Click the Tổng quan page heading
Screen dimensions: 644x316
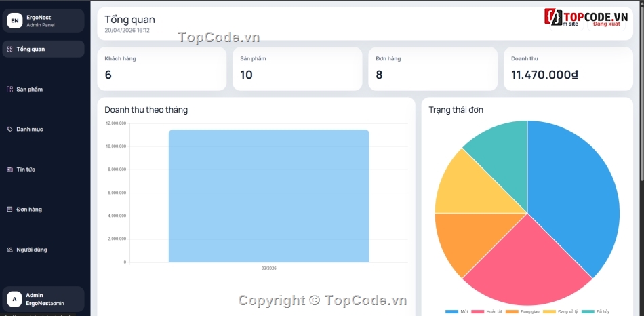(129, 19)
